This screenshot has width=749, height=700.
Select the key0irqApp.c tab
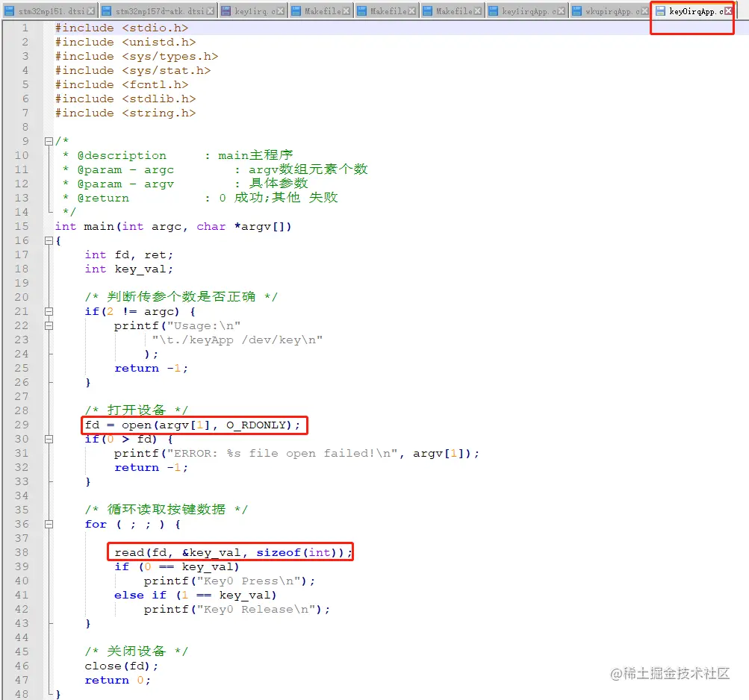tap(693, 10)
